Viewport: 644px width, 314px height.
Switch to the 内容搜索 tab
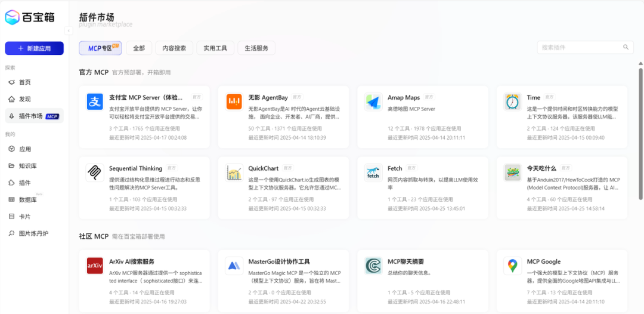tap(174, 48)
